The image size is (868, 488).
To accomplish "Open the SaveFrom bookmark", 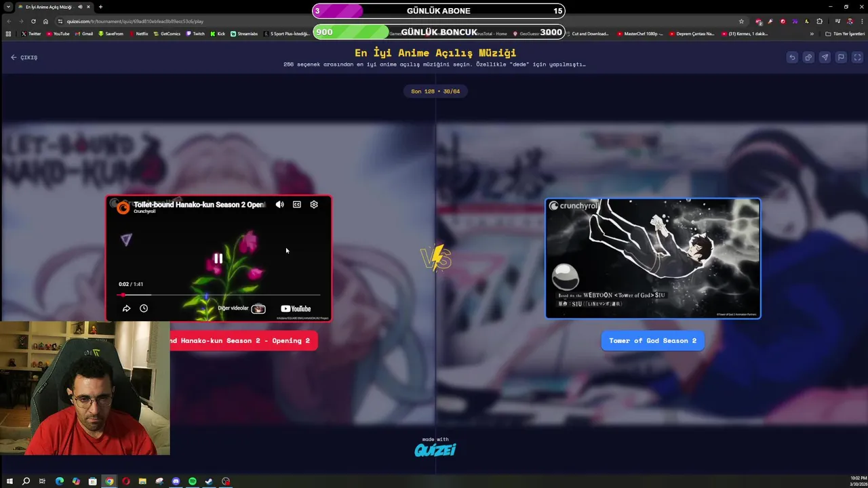I will (111, 34).
